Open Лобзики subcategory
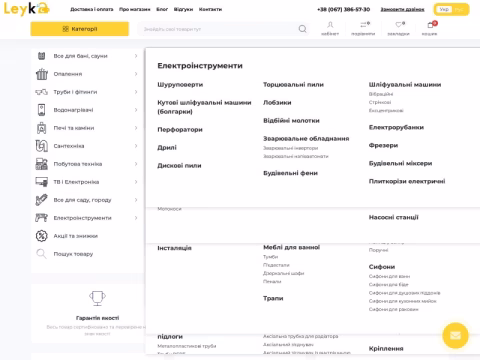 (277, 103)
